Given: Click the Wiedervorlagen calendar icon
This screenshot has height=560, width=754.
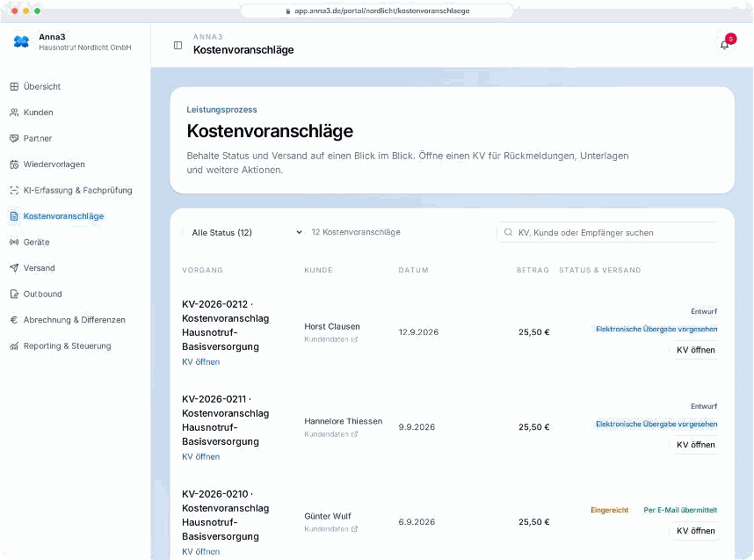Looking at the screenshot, I should pos(14,164).
